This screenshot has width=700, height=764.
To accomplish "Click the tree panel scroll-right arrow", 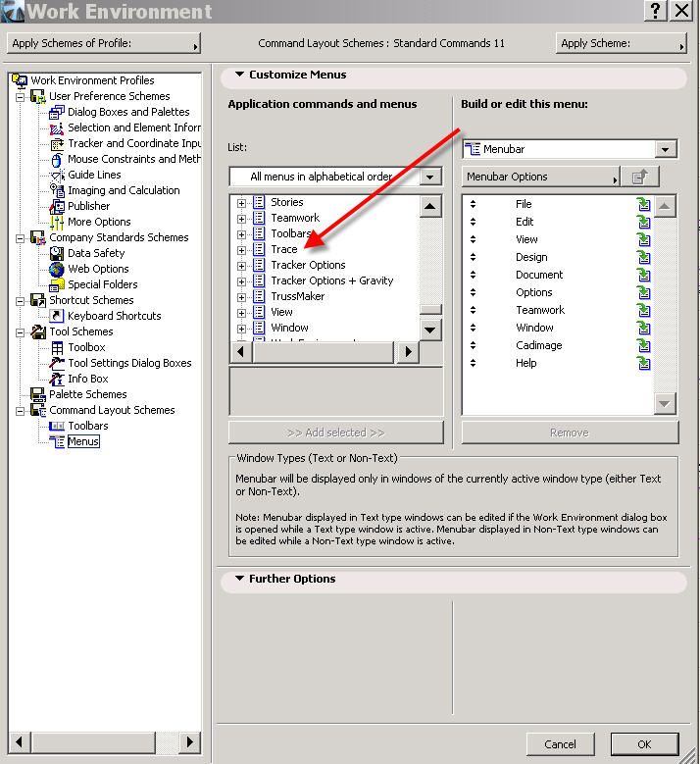I will click(189, 742).
